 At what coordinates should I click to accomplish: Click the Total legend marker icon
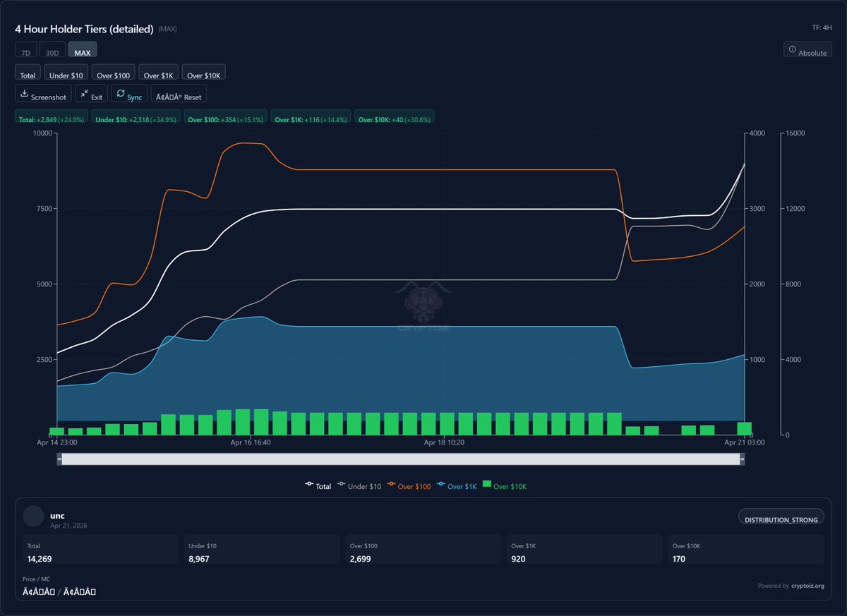point(309,484)
